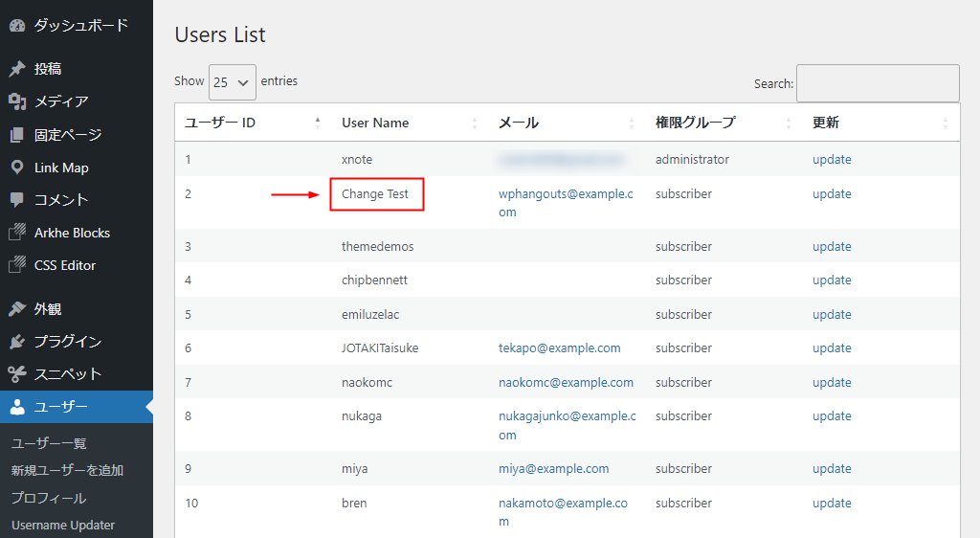Click update link for naokomc
Image resolution: width=980 pixels, height=538 pixels.
(832, 382)
